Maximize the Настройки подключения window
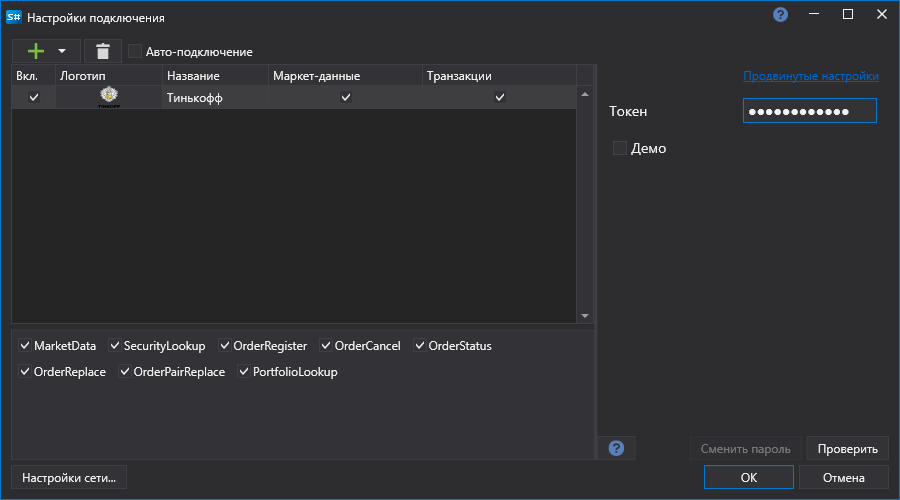900x500 pixels. pyautogui.click(x=848, y=14)
